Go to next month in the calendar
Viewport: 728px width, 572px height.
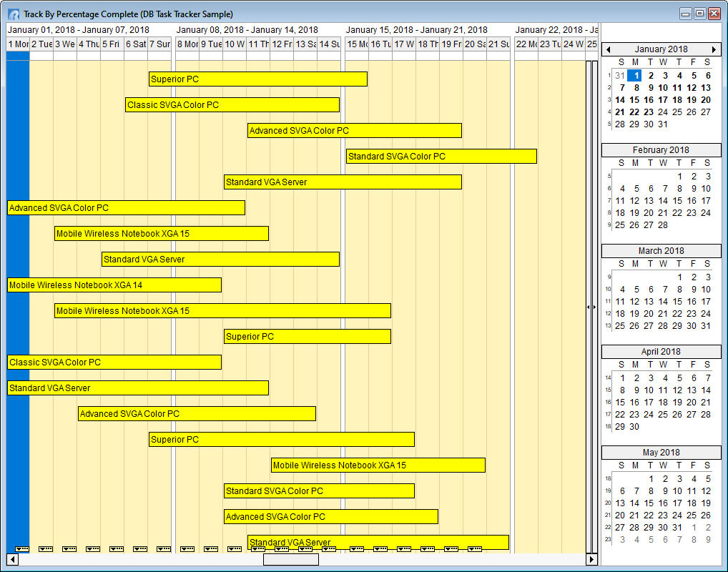pyautogui.click(x=714, y=49)
